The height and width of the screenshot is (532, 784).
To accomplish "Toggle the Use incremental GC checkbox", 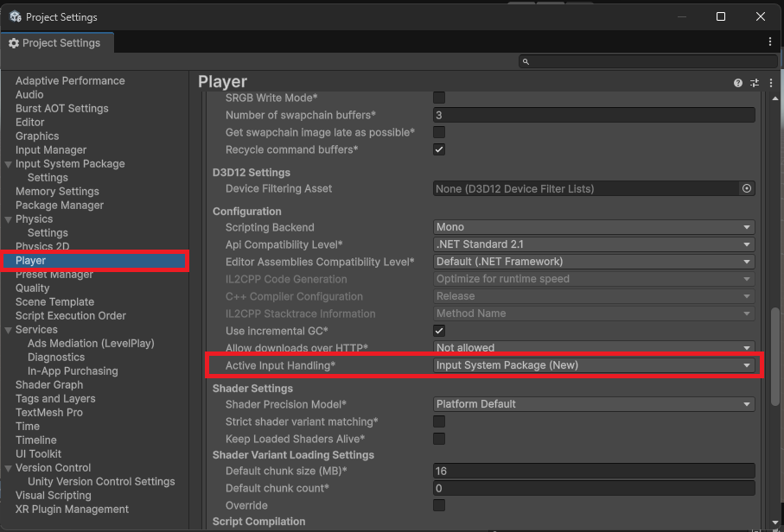I will pos(439,331).
